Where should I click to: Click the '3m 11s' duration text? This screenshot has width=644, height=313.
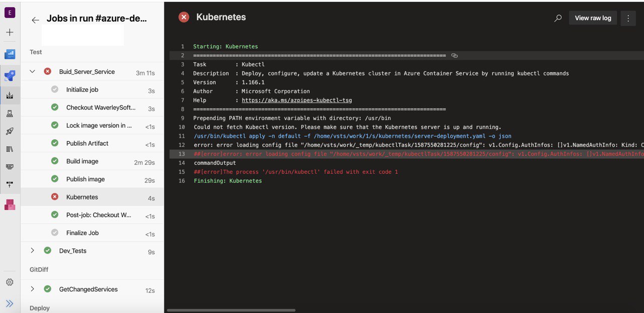[145, 73]
